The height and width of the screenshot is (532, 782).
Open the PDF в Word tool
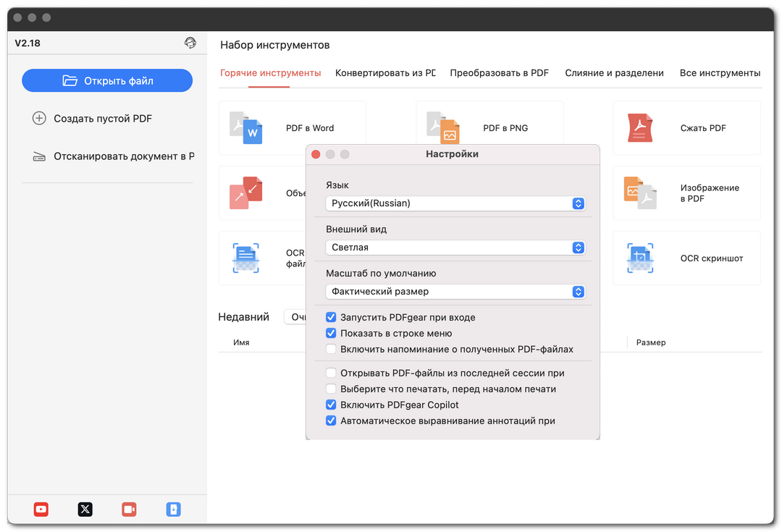pos(292,128)
